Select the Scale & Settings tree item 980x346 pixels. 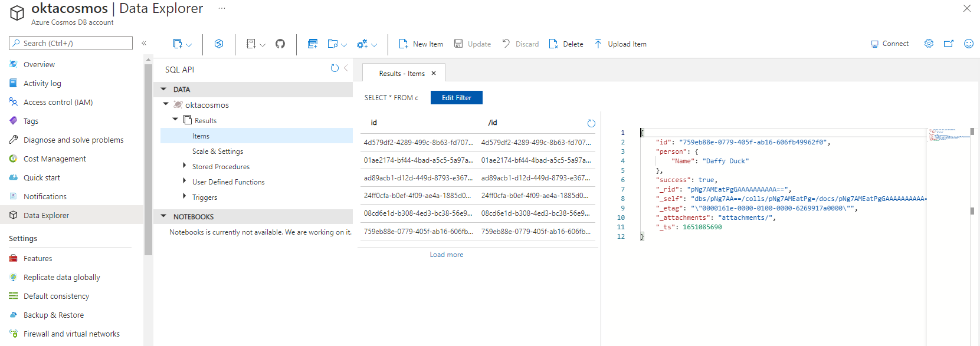point(217,151)
